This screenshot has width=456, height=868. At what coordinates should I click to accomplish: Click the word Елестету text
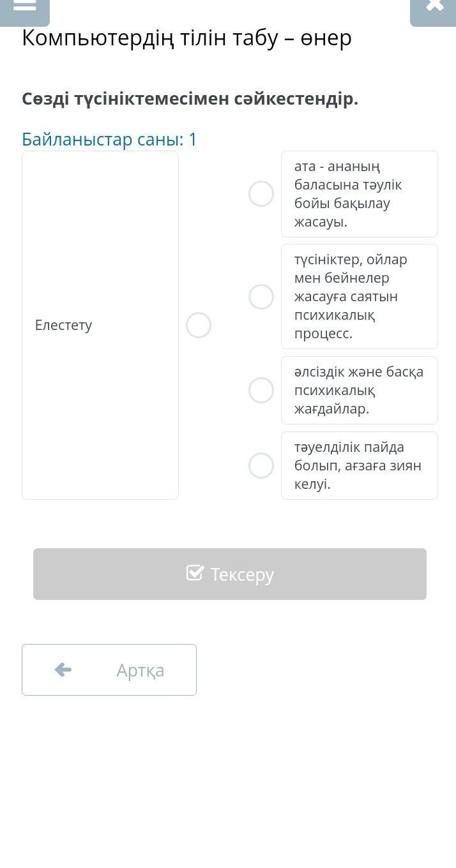click(64, 325)
